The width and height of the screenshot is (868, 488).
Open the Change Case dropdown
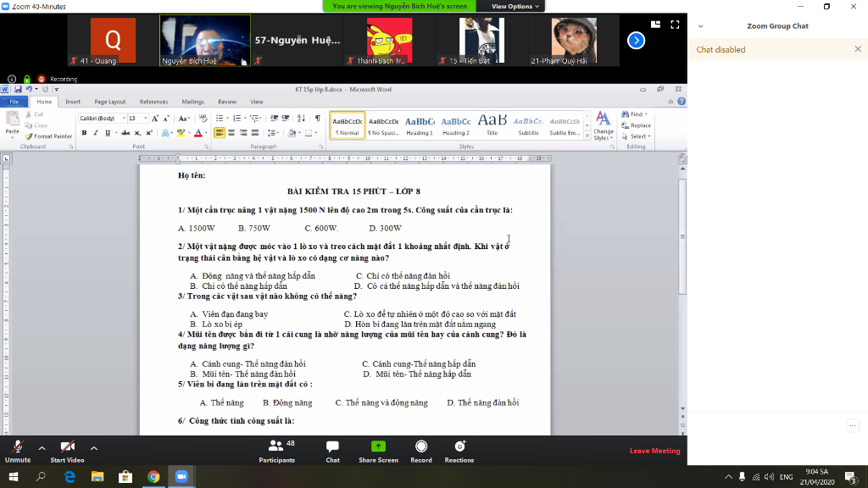click(184, 119)
